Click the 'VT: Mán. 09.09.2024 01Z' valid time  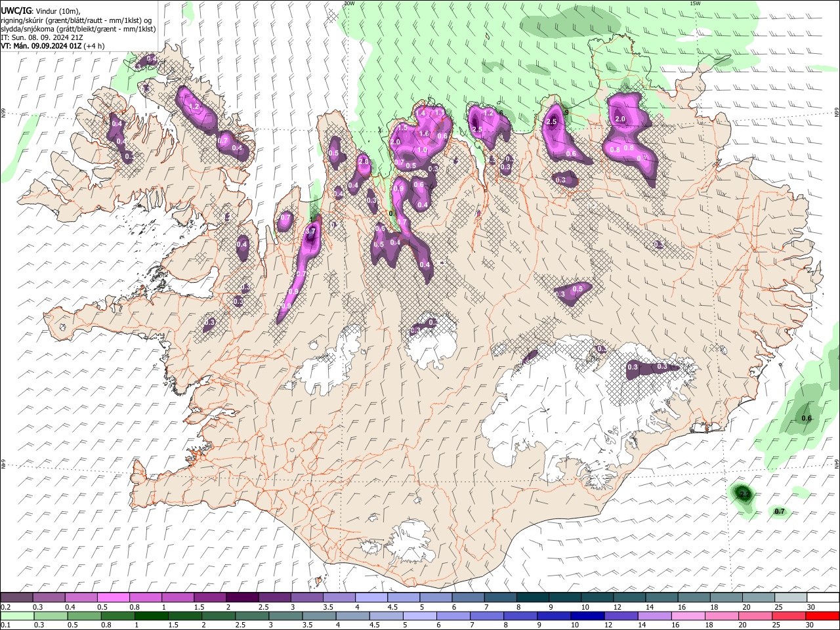point(41,46)
